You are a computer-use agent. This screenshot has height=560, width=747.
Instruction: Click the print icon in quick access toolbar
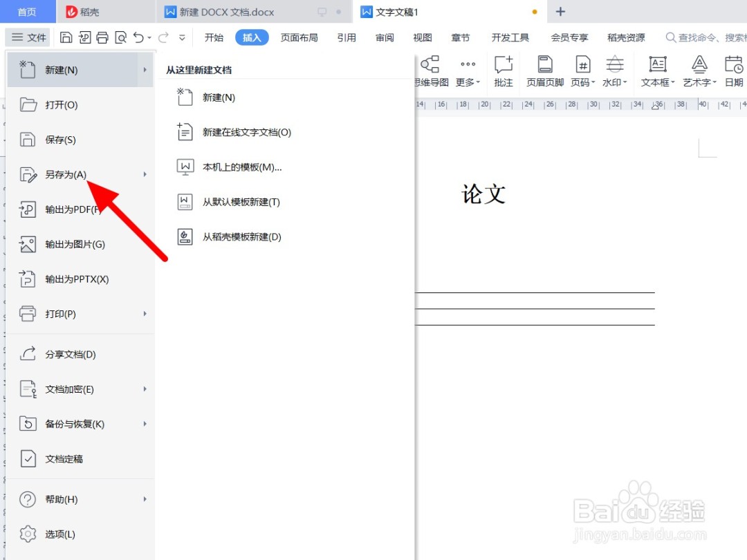tap(102, 37)
